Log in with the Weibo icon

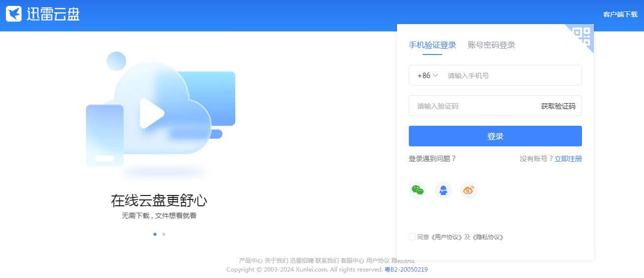(x=469, y=190)
